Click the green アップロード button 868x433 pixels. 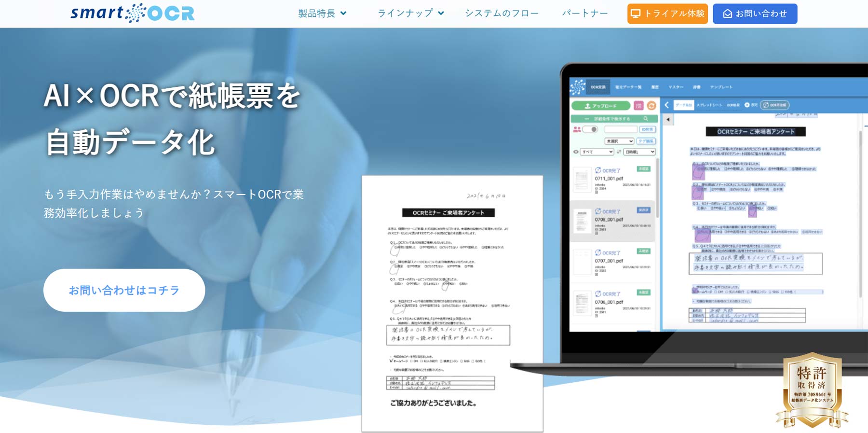point(601,106)
